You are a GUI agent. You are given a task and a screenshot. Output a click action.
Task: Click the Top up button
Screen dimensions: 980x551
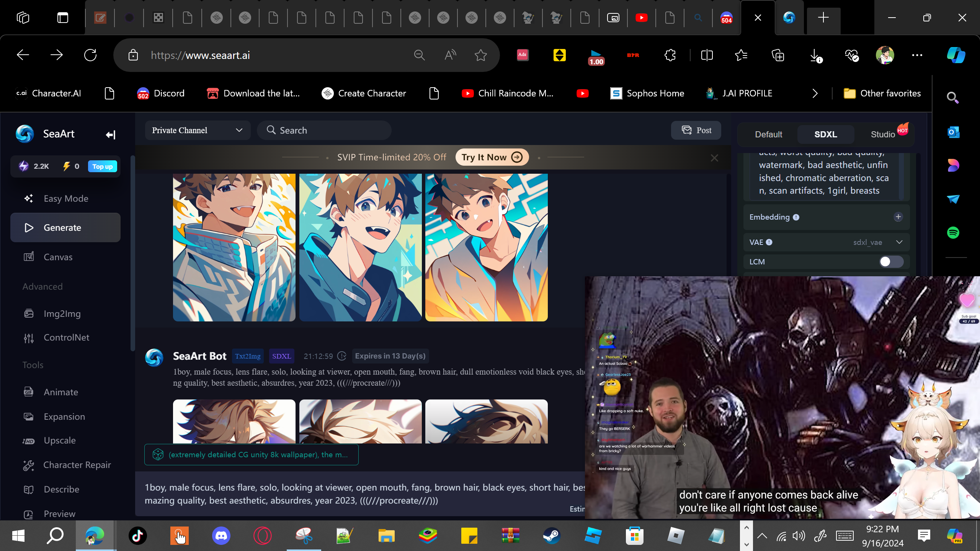pyautogui.click(x=103, y=166)
